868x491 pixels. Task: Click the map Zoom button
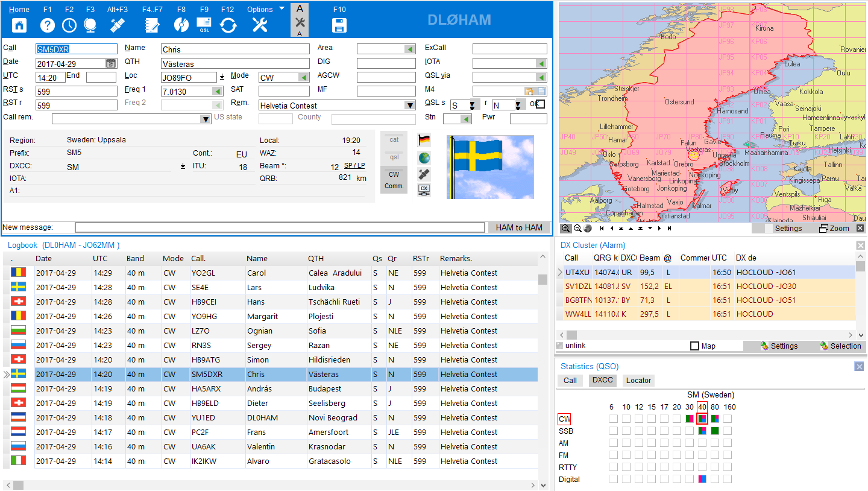(834, 228)
